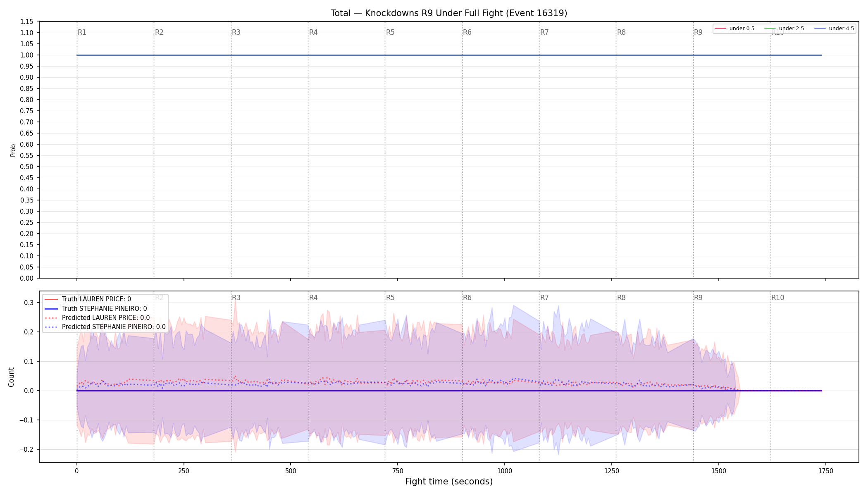
Task: Click the 'under 4.5' legend entry
Action: pyautogui.click(x=834, y=29)
